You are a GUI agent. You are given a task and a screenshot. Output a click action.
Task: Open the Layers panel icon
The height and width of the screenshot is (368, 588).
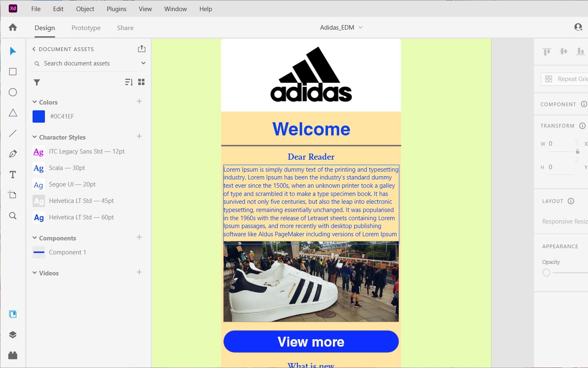click(13, 335)
